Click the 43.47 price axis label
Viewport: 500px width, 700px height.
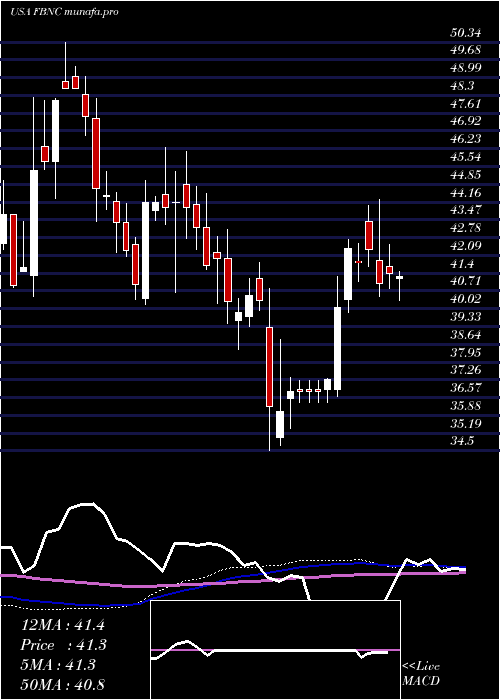464,210
